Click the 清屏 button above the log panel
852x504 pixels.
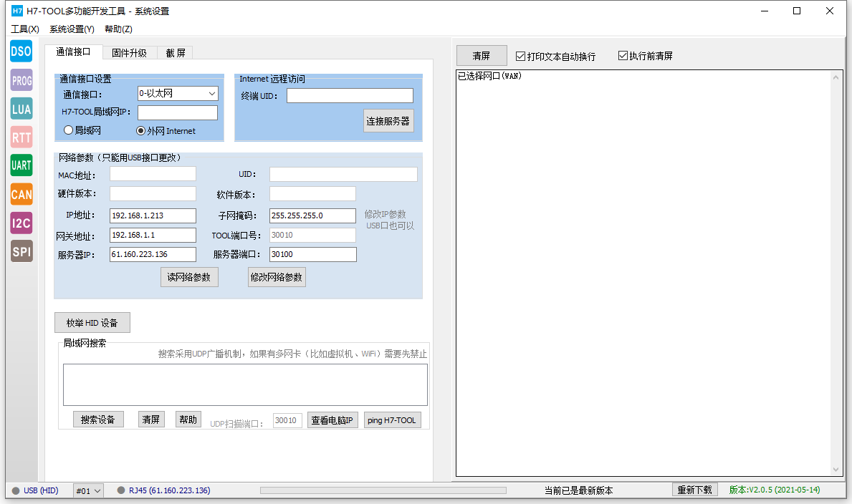tap(482, 55)
